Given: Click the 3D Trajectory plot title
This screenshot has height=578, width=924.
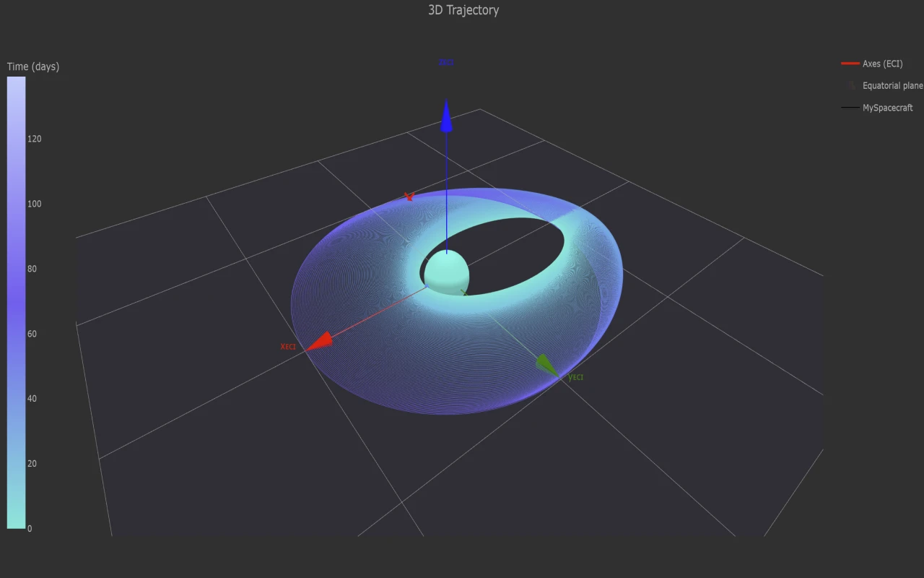Looking at the screenshot, I should point(463,10).
